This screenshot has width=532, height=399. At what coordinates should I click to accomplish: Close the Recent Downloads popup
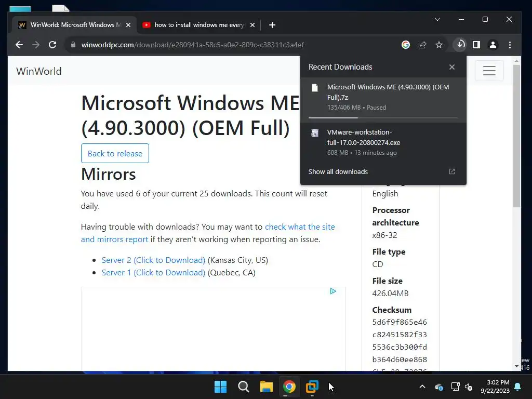point(452,67)
